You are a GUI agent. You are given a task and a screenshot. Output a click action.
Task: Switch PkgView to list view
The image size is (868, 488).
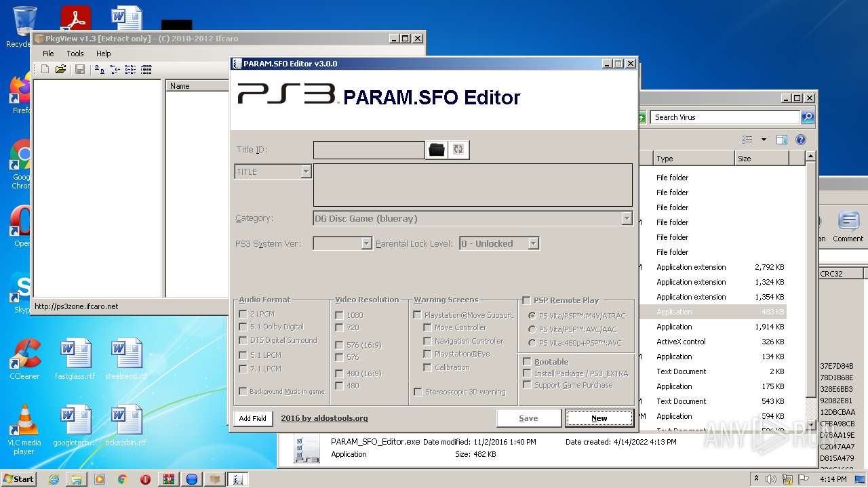130,69
